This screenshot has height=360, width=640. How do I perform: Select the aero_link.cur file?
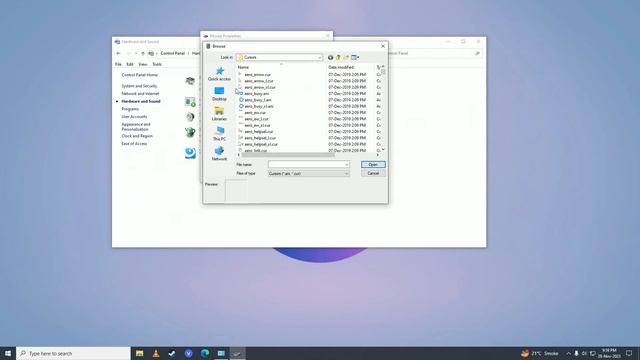(x=256, y=151)
